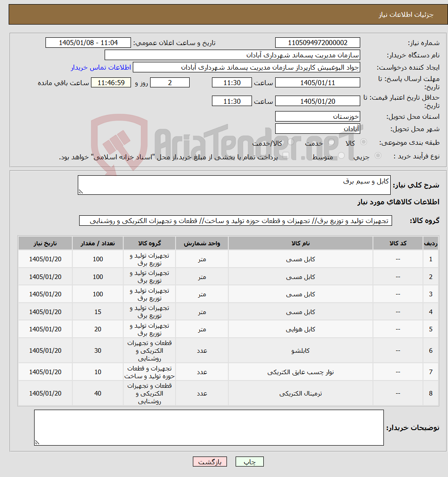Click the quantity 10 in row 7
Image resolution: width=448 pixels, height=477 pixels.
pos(98,372)
